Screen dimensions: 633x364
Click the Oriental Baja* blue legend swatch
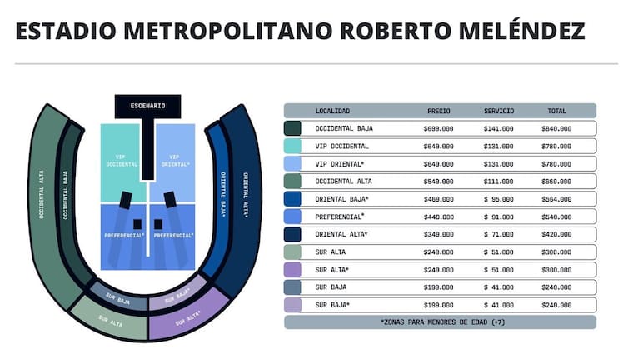click(292, 199)
